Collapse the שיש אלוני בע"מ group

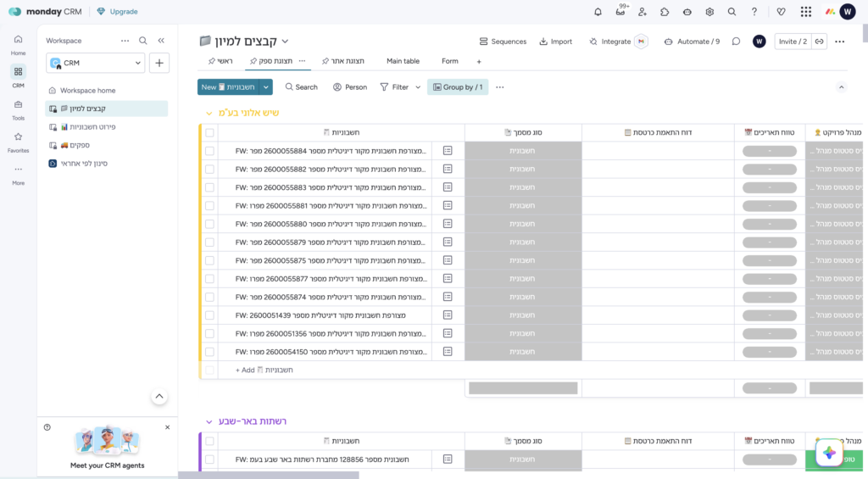click(x=209, y=113)
